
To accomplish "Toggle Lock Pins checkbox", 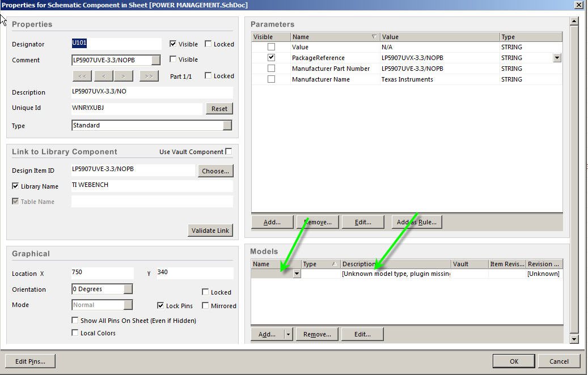I will pos(160,305).
